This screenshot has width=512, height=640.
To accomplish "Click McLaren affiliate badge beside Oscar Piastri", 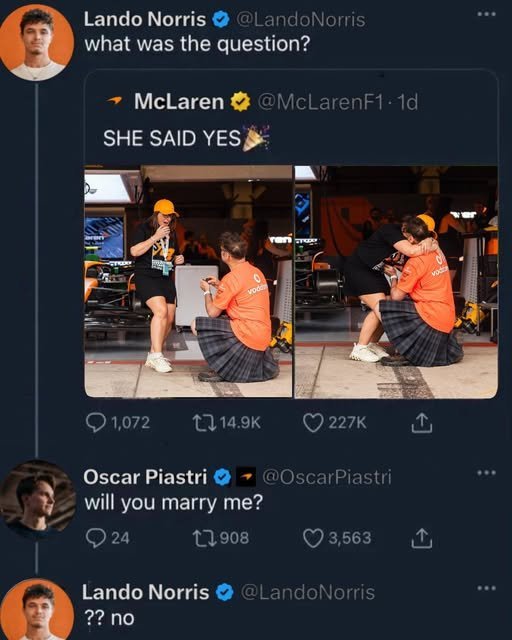I will pyautogui.click(x=246, y=476).
